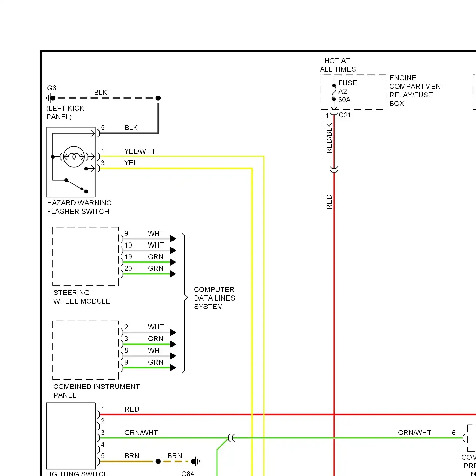Click the arrowhead on steering module pin 9 wire
Image resolution: width=476 pixels, height=476 pixels.
173,239
